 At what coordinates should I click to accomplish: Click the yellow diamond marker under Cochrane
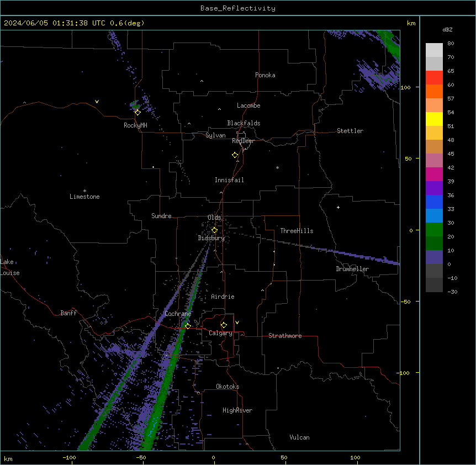(x=188, y=326)
